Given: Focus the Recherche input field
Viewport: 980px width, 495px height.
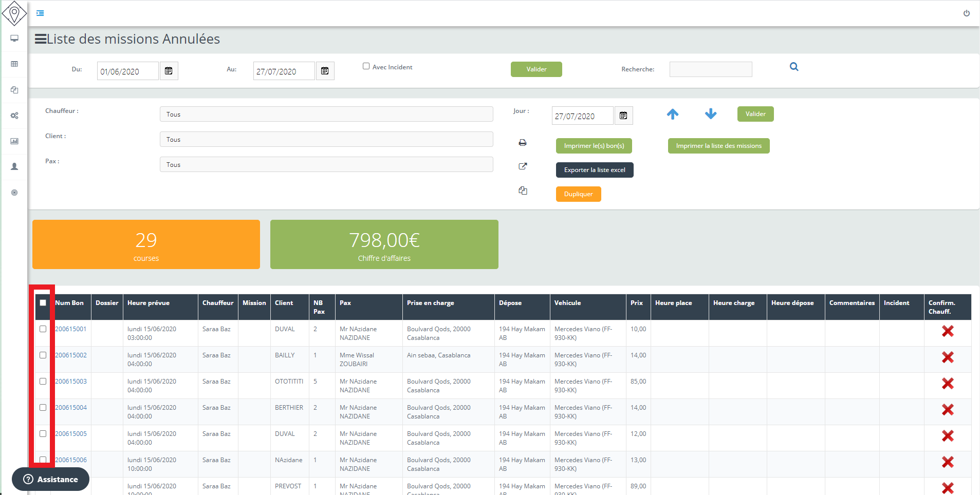Looking at the screenshot, I should coord(710,69).
